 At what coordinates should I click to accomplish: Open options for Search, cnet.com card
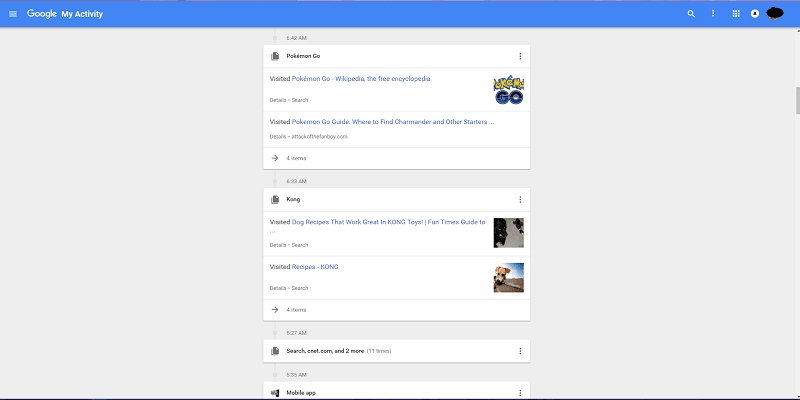click(x=520, y=351)
